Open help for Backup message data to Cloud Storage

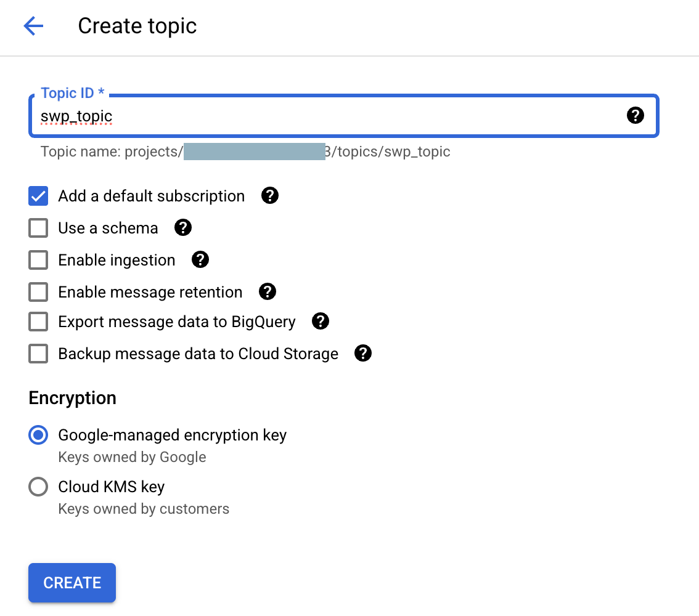click(x=362, y=353)
